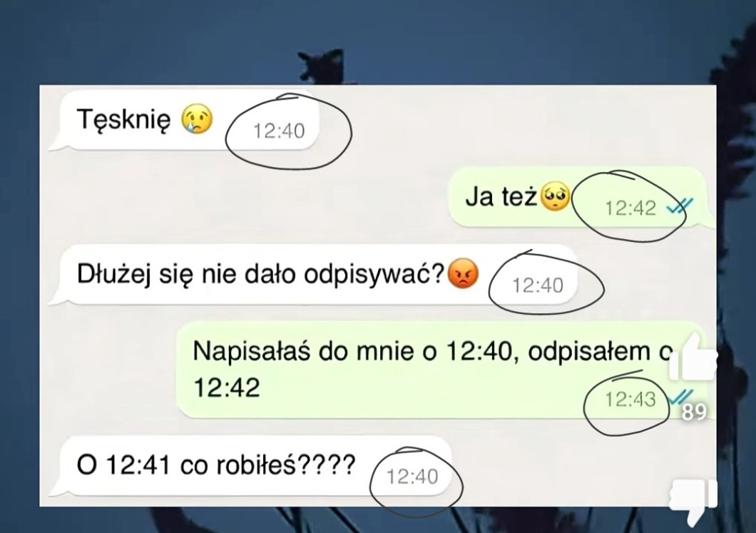Click the crying emoji after Tęsknię
The width and height of the screenshot is (756, 533).
point(197,118)
